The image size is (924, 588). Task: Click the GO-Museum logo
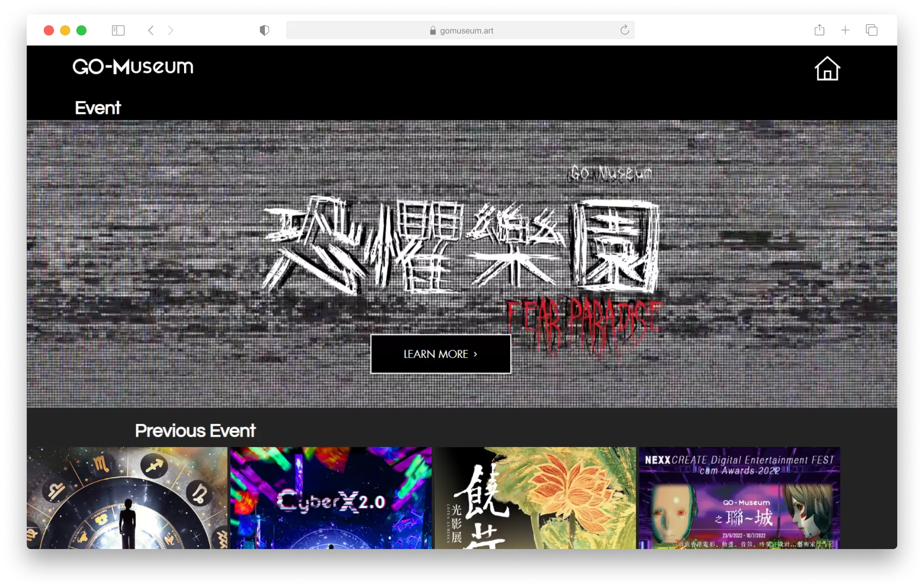[133, 67]
